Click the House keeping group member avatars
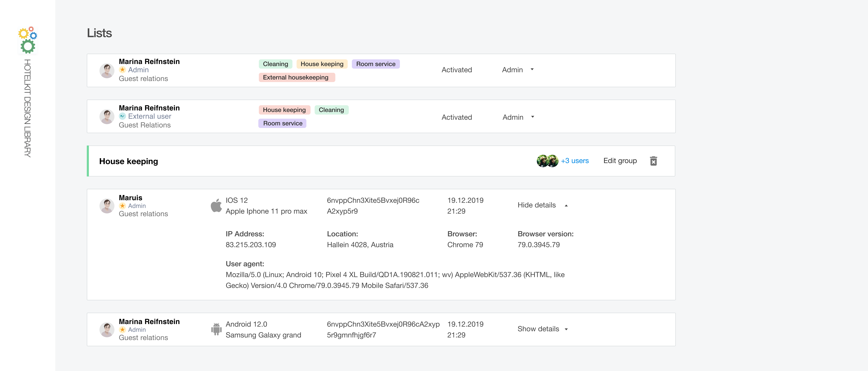 [x=547, y=161]
